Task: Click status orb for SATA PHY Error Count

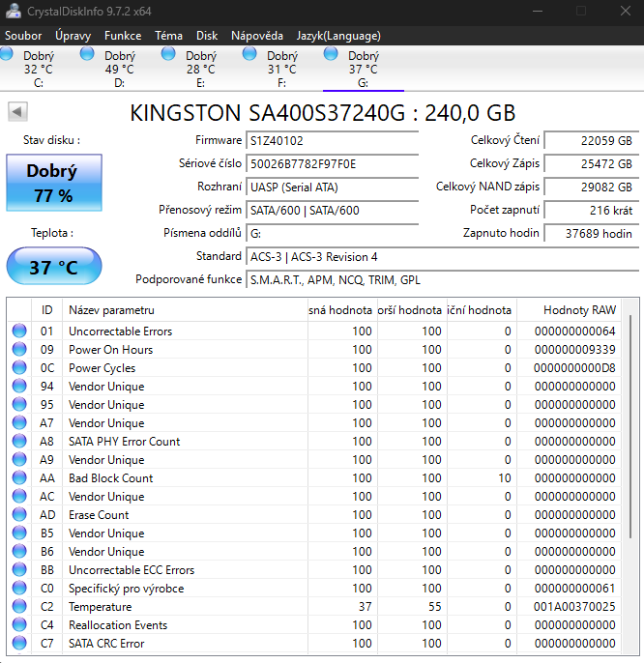Action: [x=19, y=441]
